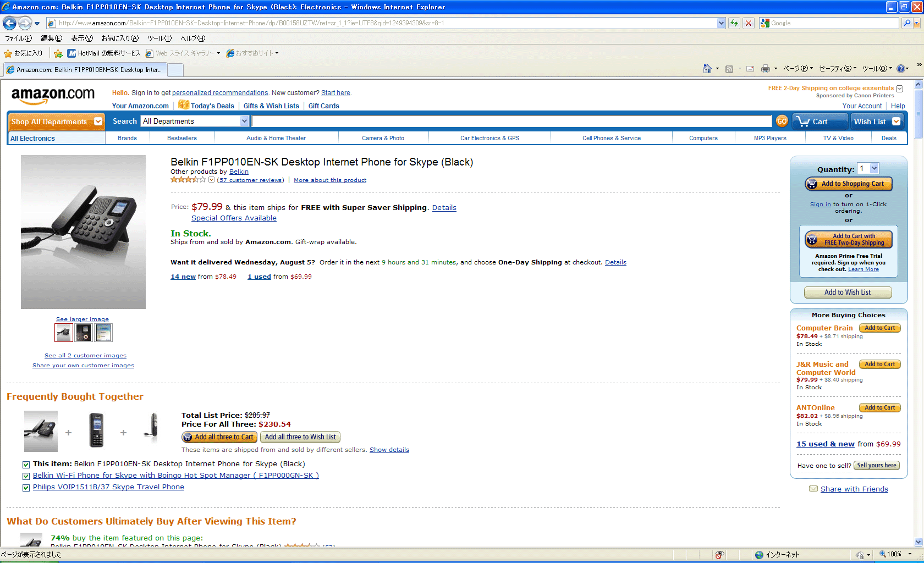
Task: Open the All Departments search dropdown
Action: pyautogui.click(x=195, y=121)
